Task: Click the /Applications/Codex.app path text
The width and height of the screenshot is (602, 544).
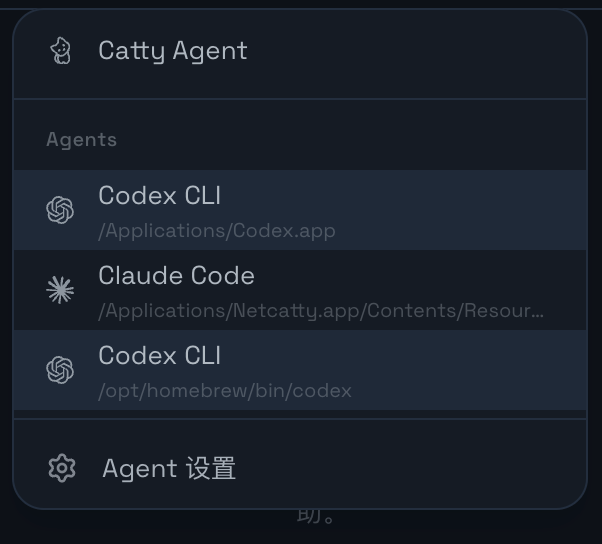Action: point(216,231)
